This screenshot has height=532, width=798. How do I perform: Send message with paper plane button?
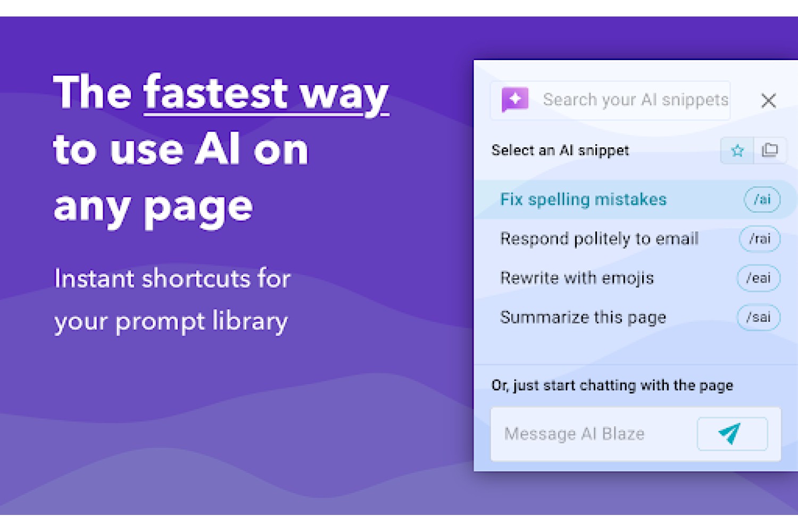732,434
